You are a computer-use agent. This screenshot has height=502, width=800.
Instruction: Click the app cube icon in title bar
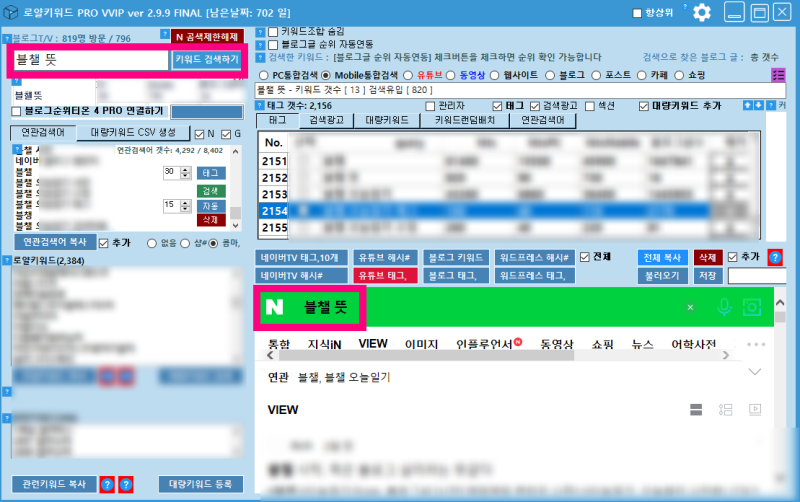(11, 12)
